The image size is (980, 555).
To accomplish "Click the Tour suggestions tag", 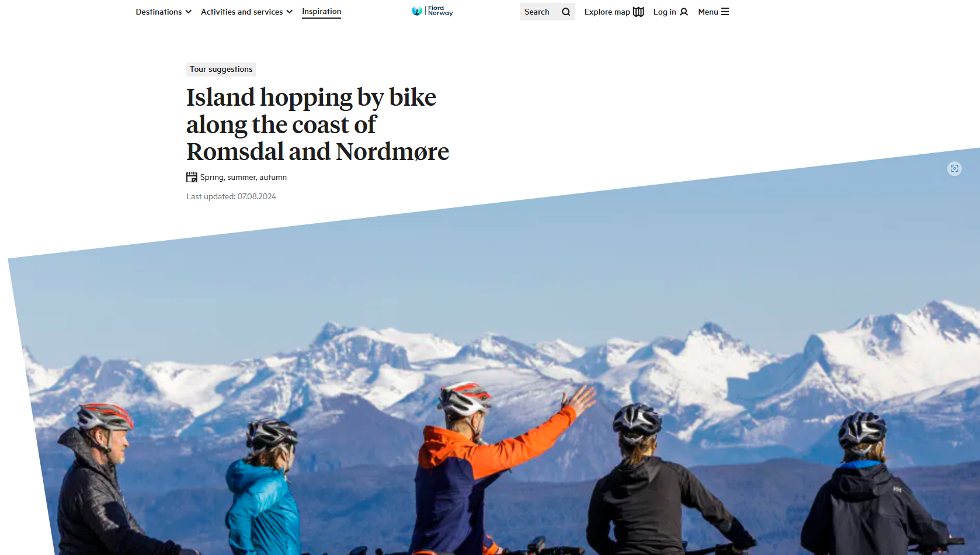I will point(221,69).
